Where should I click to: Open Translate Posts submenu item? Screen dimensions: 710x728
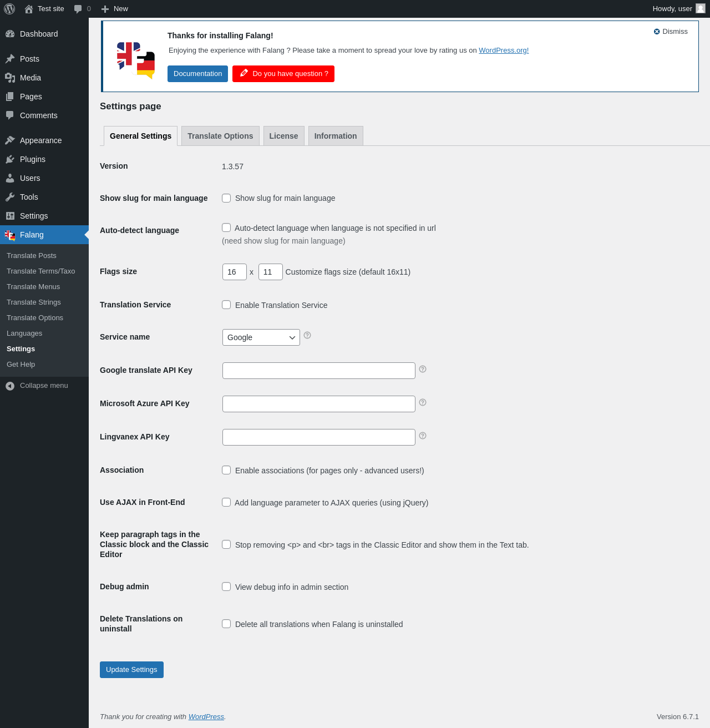[x=32, y=256]
